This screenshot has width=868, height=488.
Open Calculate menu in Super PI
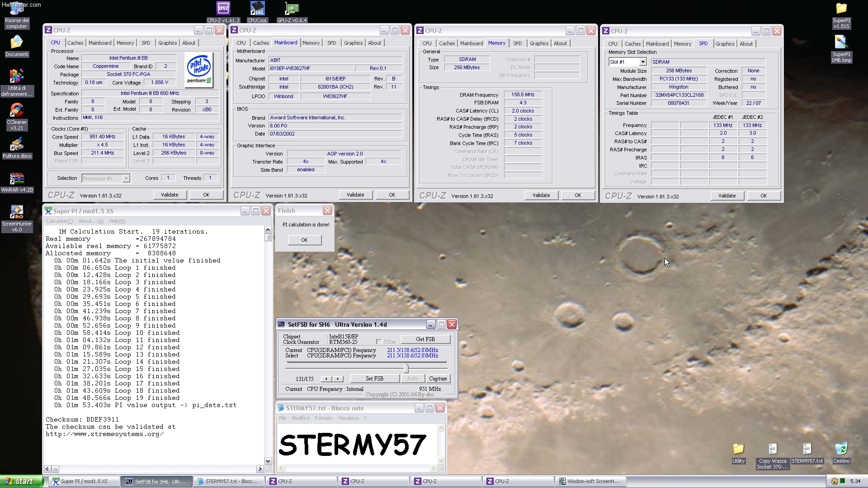(x=59, y=221)
